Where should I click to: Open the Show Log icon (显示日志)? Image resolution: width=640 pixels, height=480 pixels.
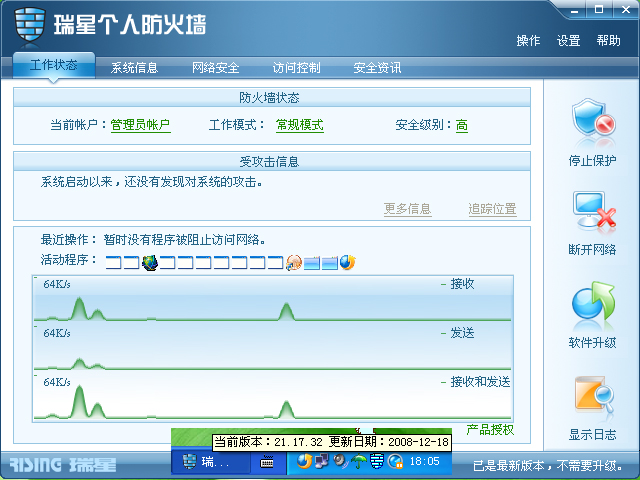pos(594,394)
